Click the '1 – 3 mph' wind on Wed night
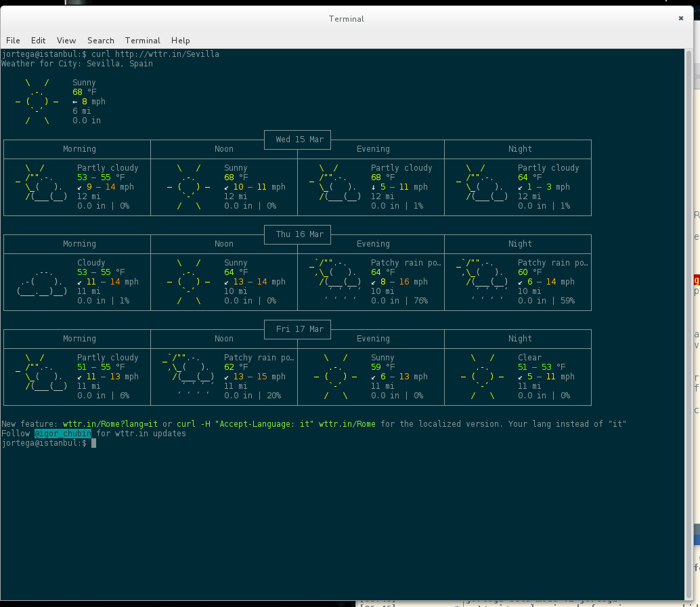700x607 pixels. click(x=548, y=187)
